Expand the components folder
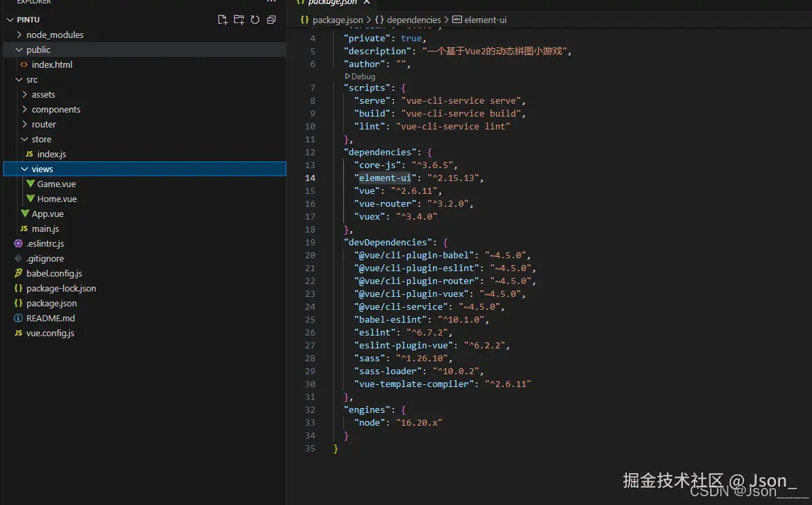Image resolution: width=812 pixels, height=505 pixels. coord(56,109)
